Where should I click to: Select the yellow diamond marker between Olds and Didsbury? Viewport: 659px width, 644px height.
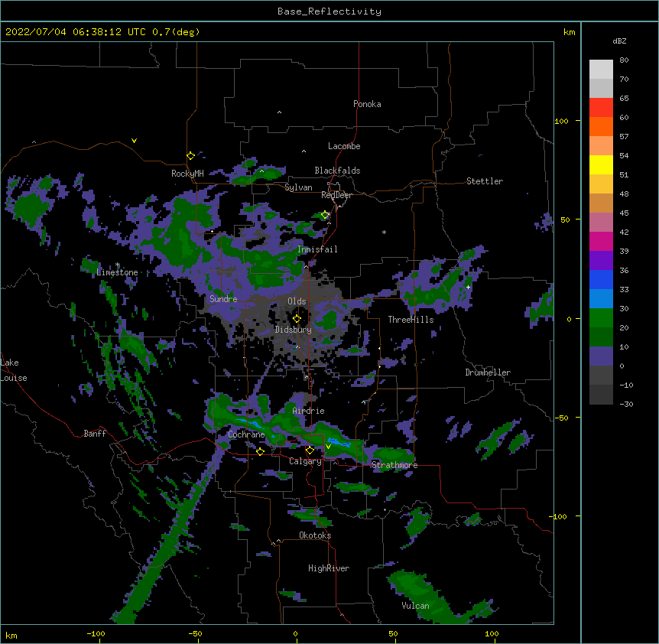tap(297, 319)
